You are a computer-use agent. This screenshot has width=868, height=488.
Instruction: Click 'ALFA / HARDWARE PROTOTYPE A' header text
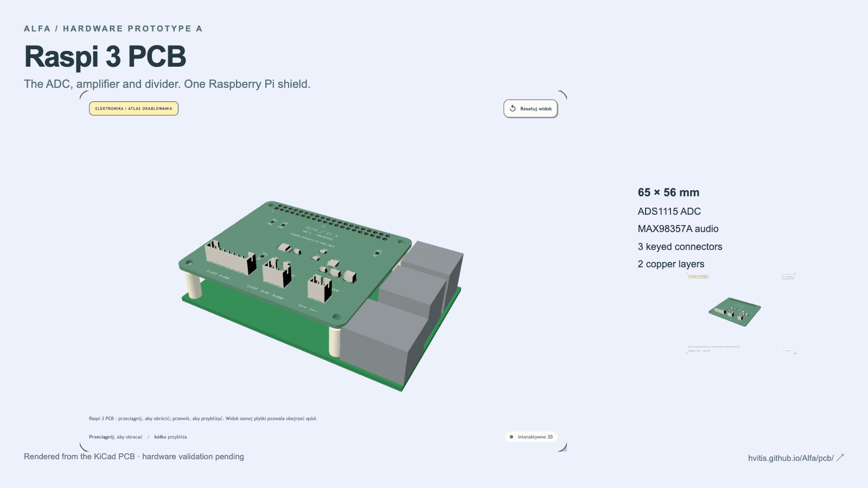coord(113,29)
